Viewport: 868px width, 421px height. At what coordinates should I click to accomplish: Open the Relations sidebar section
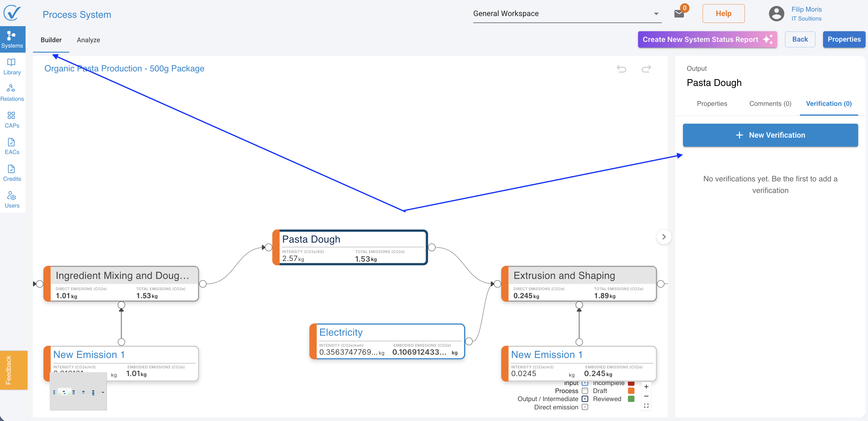[x=12, y=93]
